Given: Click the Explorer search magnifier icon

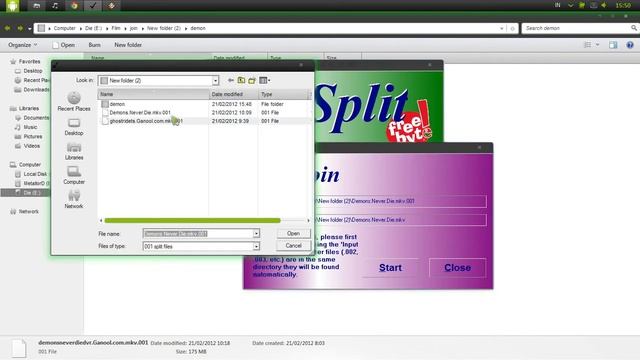Looking at the screenshot, I should 633,28.
